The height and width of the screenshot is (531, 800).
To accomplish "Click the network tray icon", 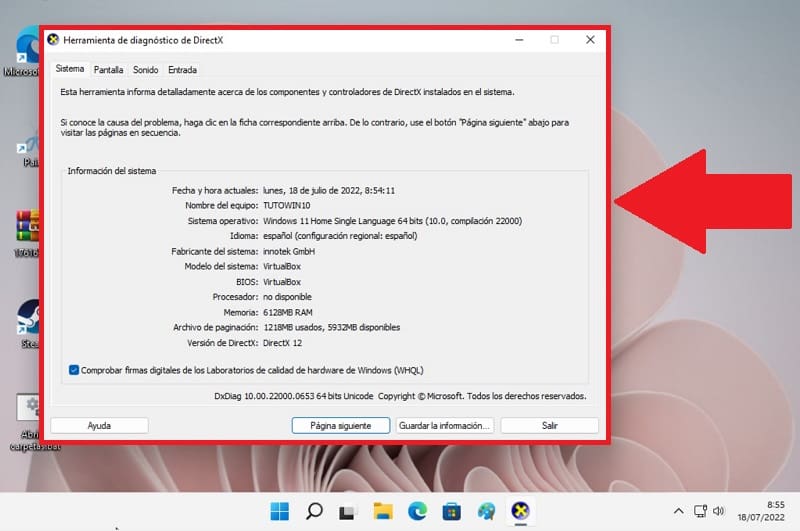I will pyautogui.click(x=700, y=511).
